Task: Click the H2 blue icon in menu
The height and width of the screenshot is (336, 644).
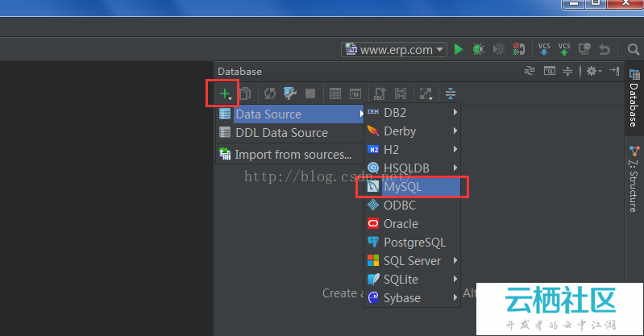Action: (373, 150)
